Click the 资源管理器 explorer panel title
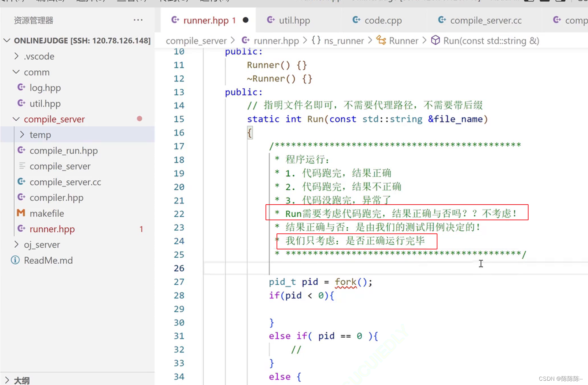Viewport: 588px width, 385px height. pos(33,20)
